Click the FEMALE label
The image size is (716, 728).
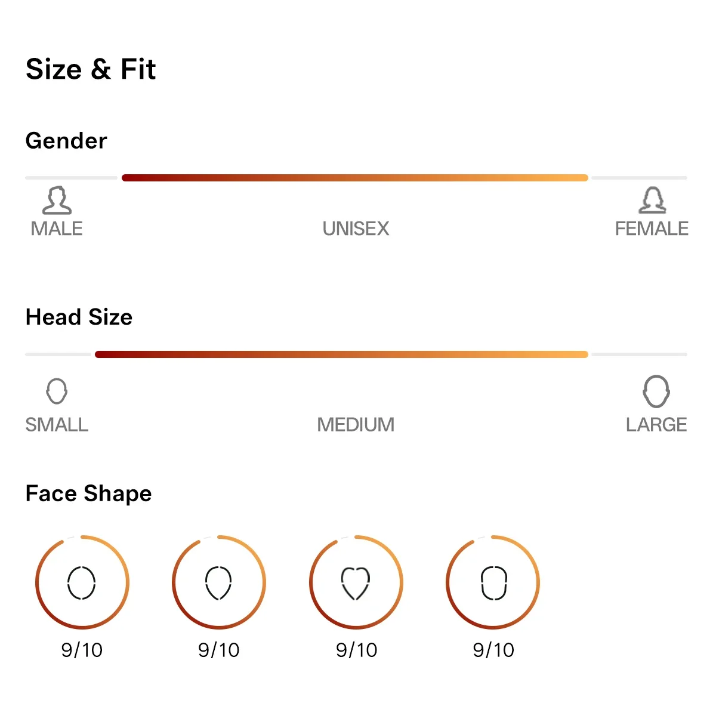point(652,229)
